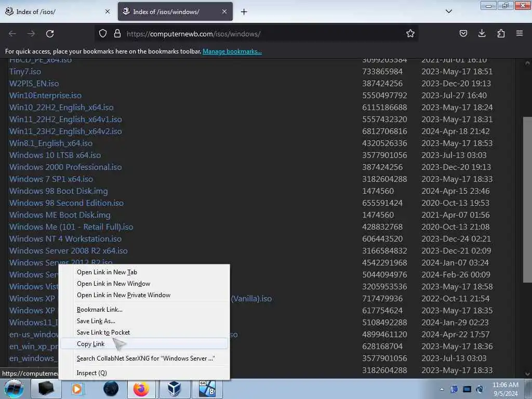This screenshot has height=399, width=532.
Task: Open Windows Me (101 - Retail Full).iso
Action: click(x=71, y=227)
